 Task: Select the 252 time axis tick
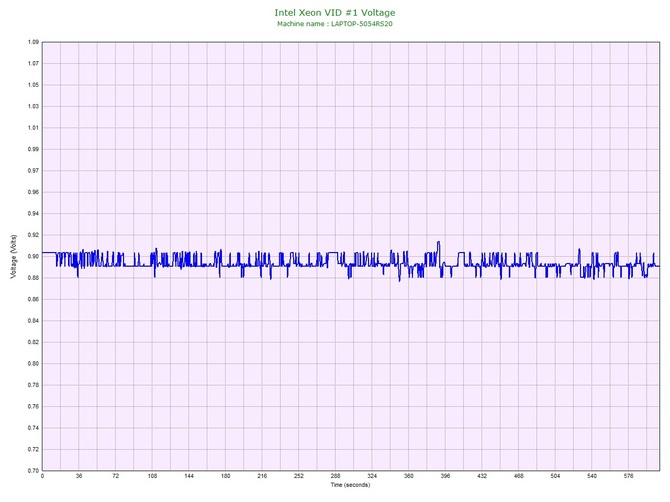299,476
